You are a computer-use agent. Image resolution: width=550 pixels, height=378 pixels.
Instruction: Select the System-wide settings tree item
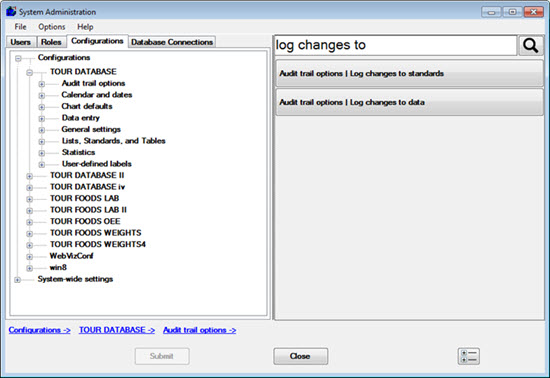(75, 279)
